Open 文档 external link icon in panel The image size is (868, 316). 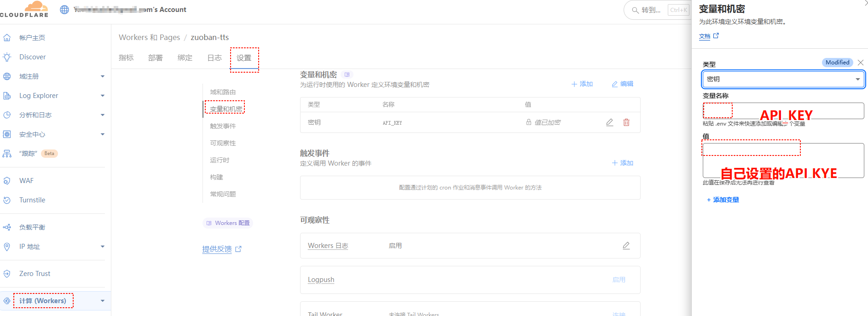716,36
